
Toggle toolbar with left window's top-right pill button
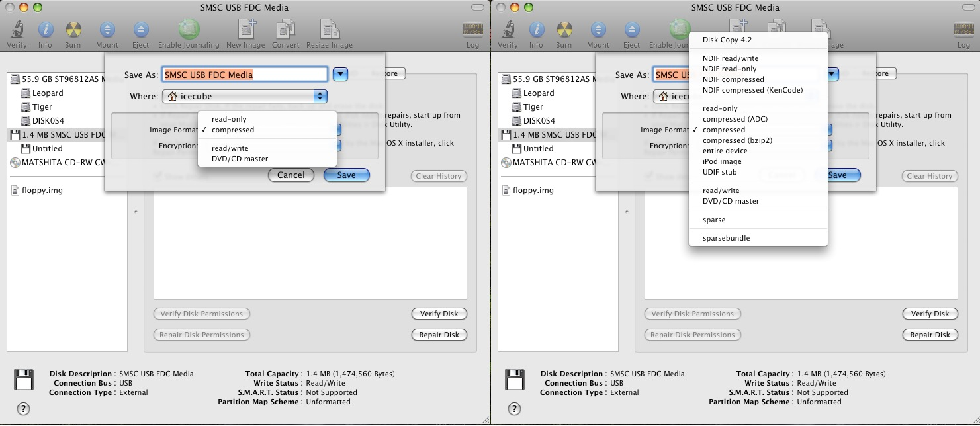tap(476, 7)
